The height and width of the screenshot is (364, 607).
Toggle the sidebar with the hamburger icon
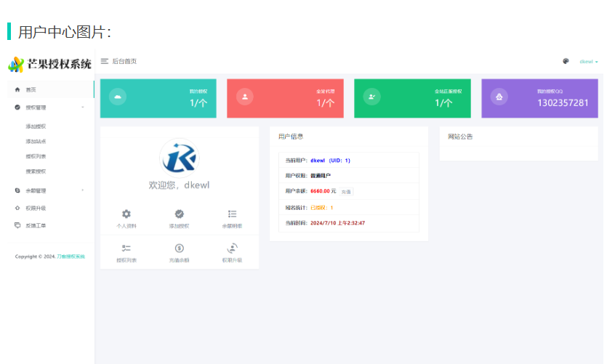(104, 61)
